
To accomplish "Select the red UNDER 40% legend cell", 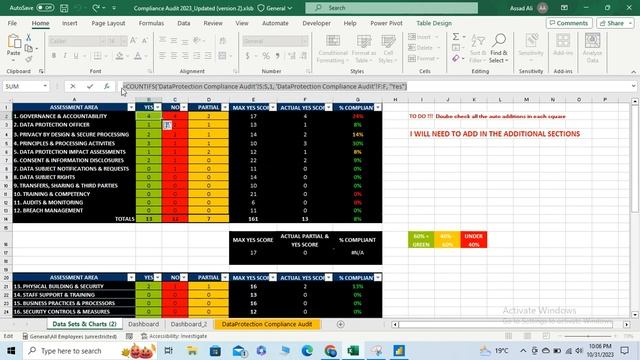I will coord(473,240).
